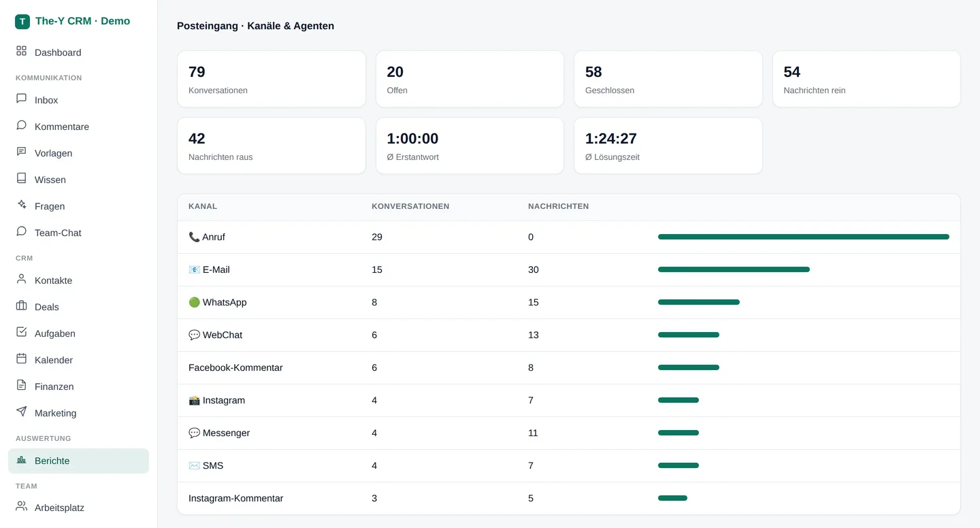Click the Dashboard grid icon
The image size is (980, 528).
(22, 51)
